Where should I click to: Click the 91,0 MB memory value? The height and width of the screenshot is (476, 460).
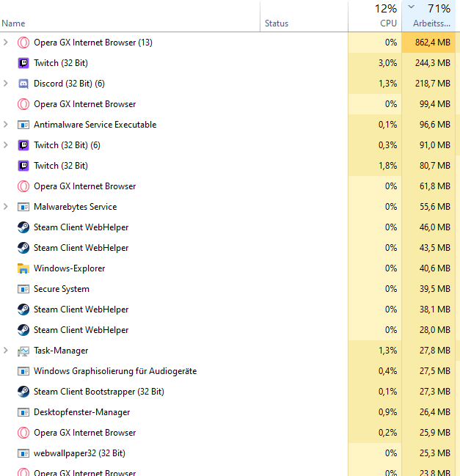(435, 145)
